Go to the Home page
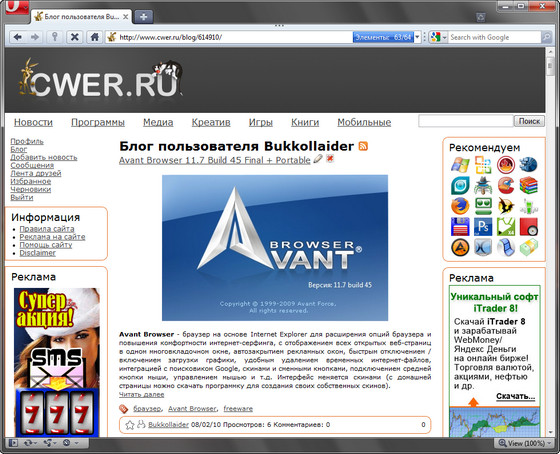Viewport: 560px width, 454px height. tap(94, 37)
